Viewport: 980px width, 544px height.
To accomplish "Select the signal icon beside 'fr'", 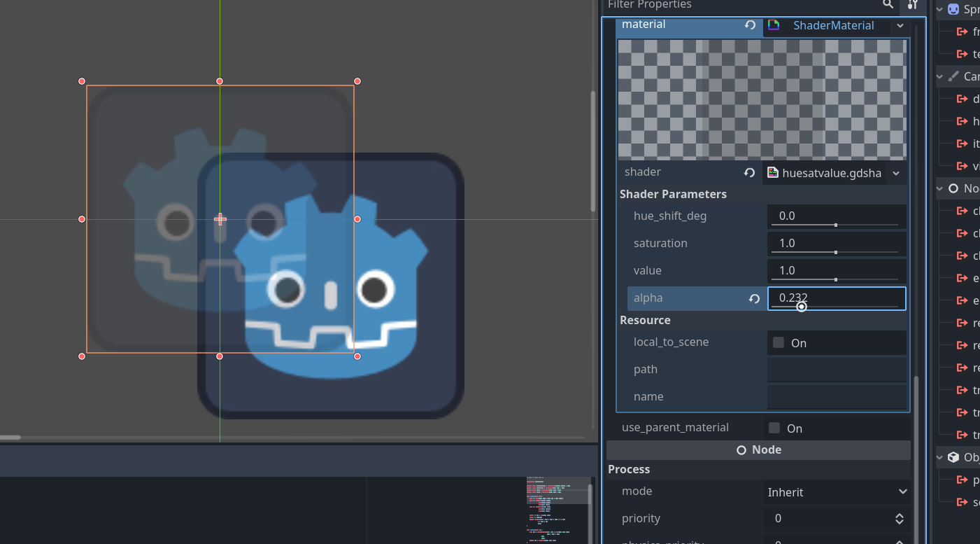I will click(963, 32).
